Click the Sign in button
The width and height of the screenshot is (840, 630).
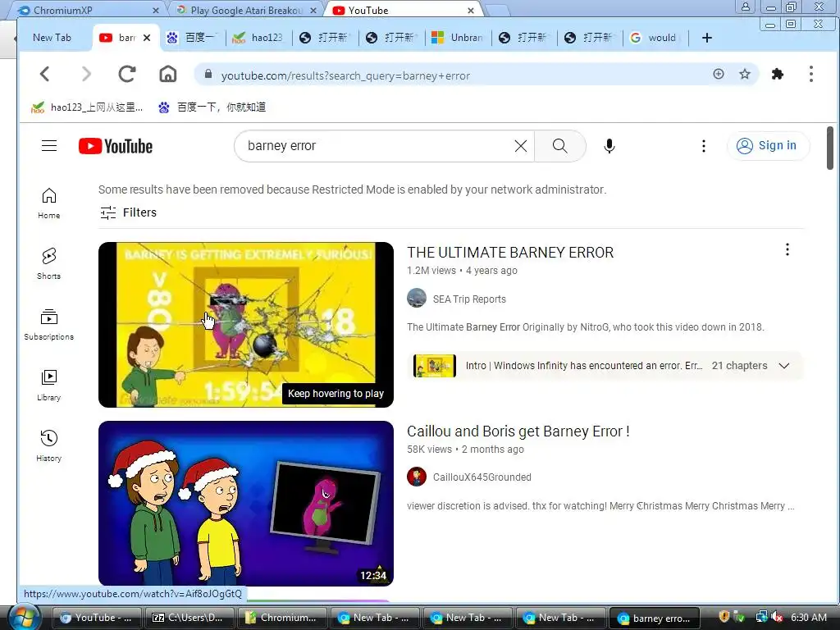click(768, 146)
